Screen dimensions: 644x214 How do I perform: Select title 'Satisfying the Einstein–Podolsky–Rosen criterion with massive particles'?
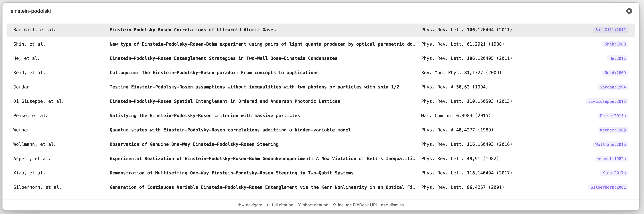(x=205, y=116)
